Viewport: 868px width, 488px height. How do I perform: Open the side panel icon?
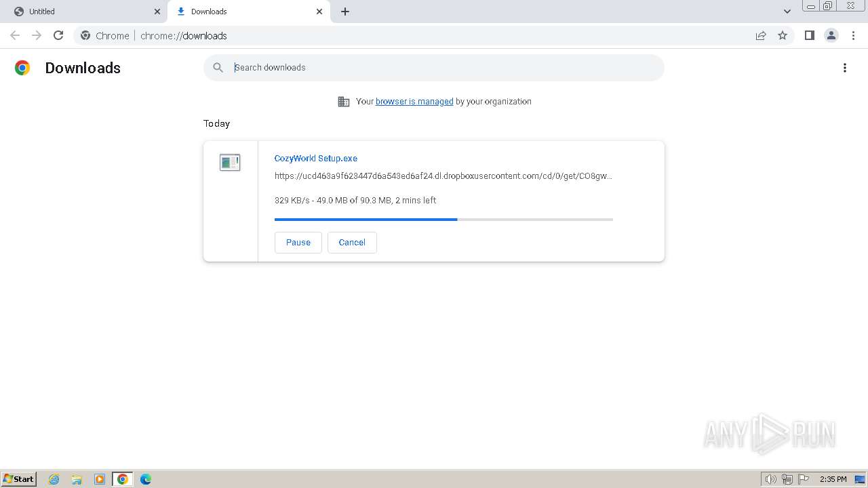click(809, 35)
